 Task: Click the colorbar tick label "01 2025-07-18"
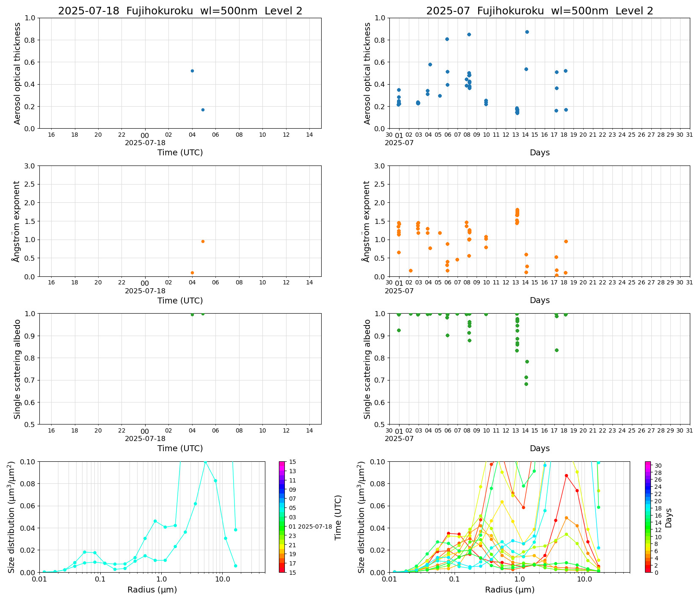point(310,527)
